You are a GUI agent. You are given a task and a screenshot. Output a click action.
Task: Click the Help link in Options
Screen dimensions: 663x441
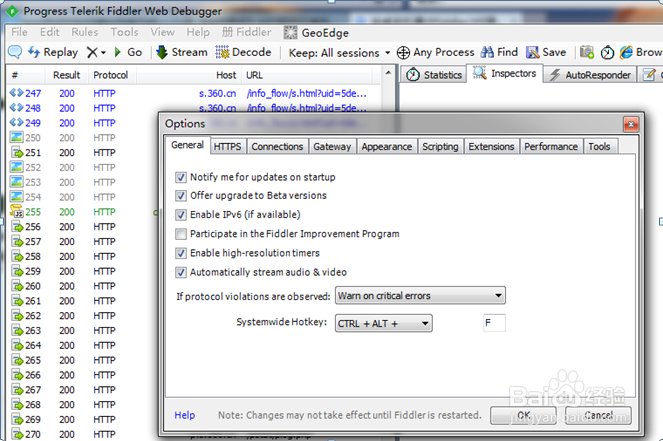click(x=185, y=415)
